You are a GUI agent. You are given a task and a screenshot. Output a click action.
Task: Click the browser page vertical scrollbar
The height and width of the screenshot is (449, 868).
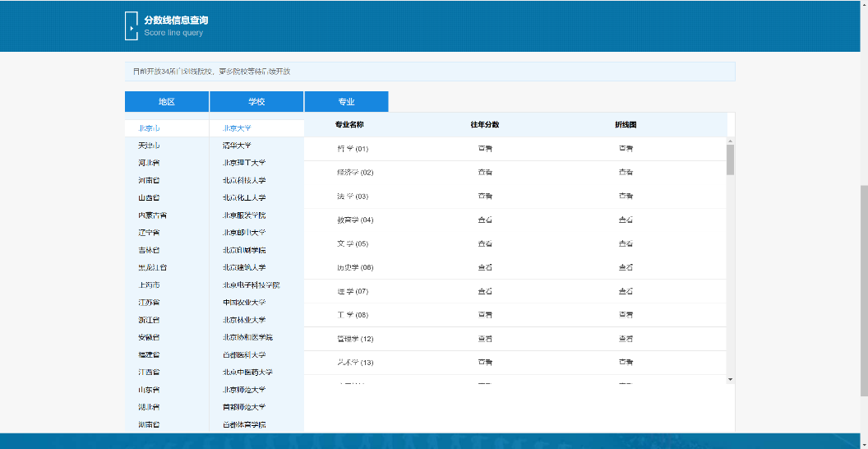tap(863, 304)
